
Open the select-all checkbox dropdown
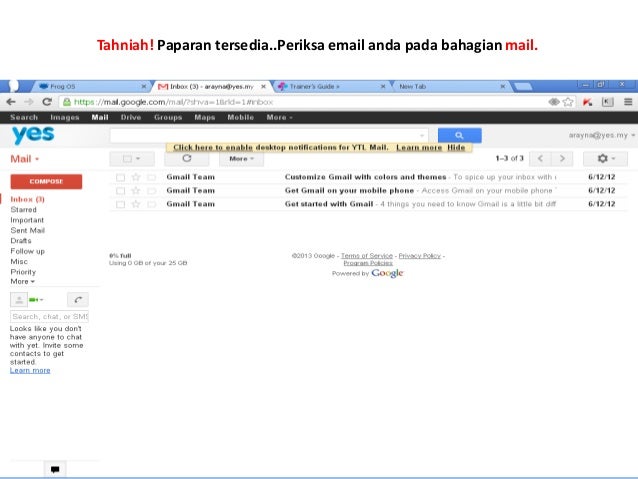coord(132,159)
